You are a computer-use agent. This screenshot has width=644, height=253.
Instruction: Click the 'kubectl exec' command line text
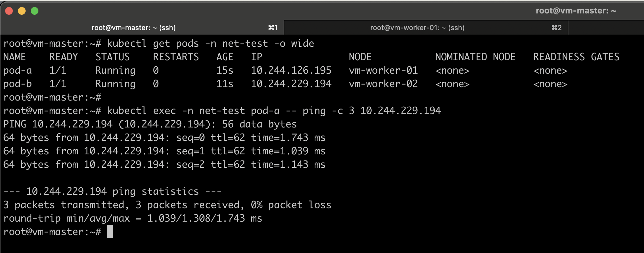coord(274,111)
